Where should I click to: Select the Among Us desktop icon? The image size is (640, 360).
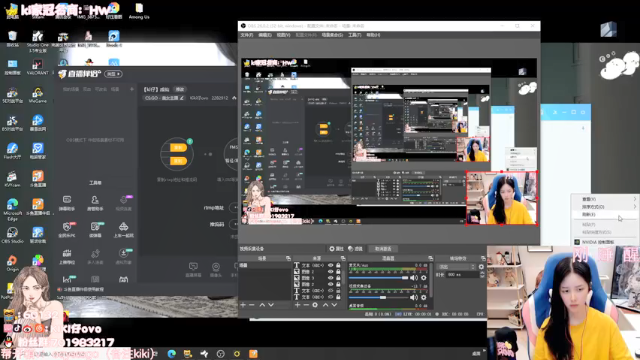(139, 11)
